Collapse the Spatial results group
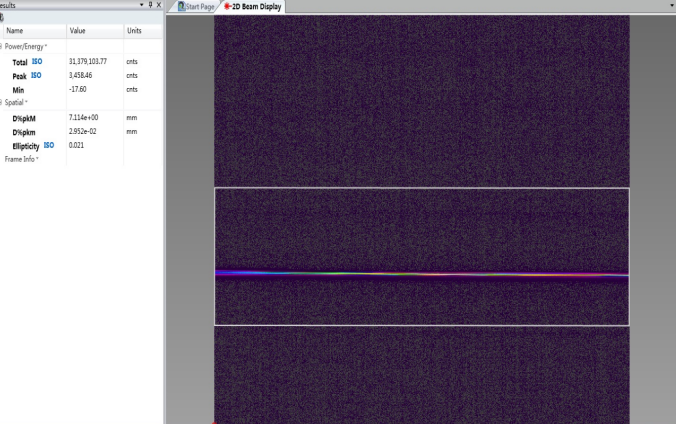 click(2, 103)
